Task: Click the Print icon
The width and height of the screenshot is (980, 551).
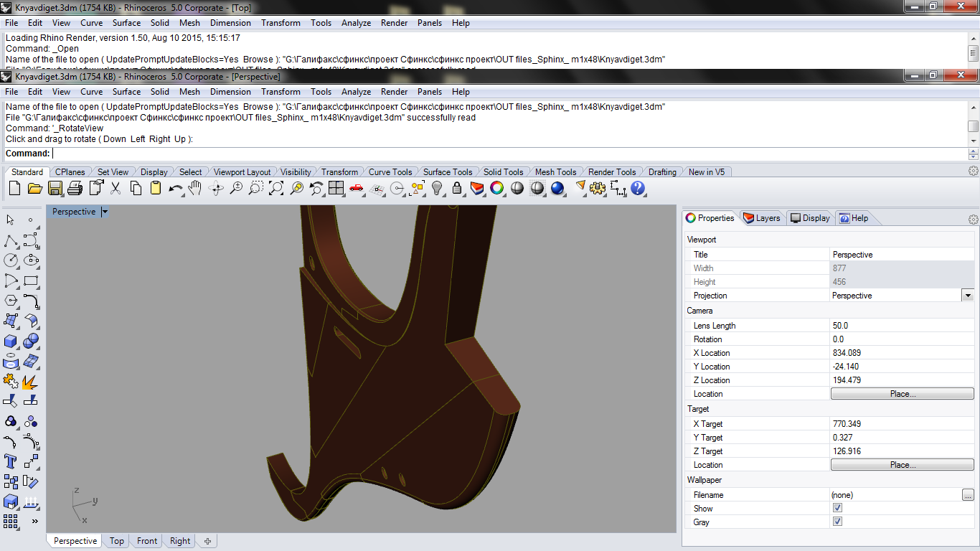Action: (75, 188)
